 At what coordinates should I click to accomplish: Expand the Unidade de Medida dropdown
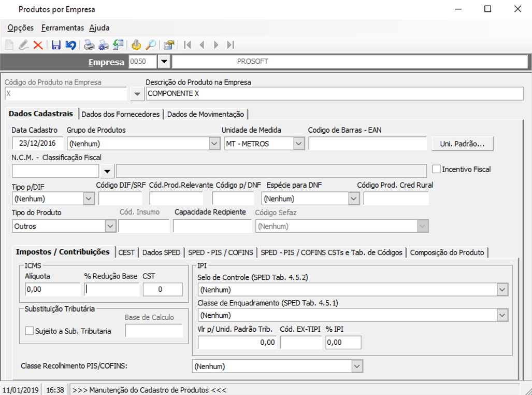click(x=298, y=143)
